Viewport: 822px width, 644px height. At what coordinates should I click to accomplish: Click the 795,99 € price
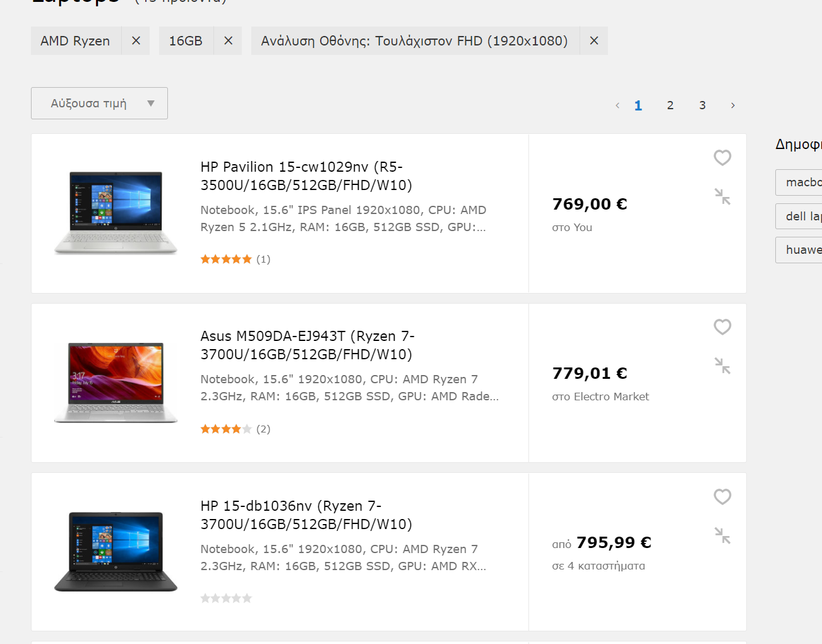click(x=614, y=542)
